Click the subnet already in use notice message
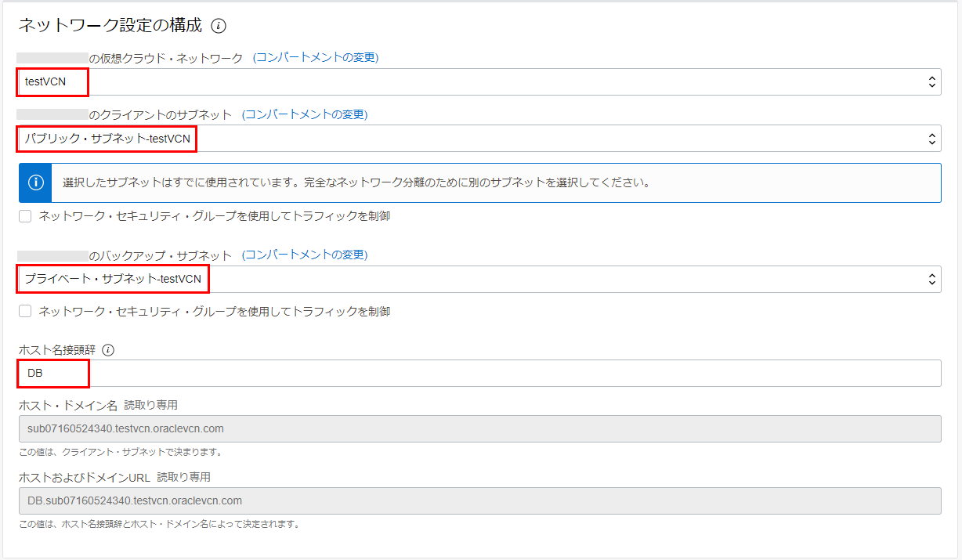The width and height of the screenshot is (962, 560). point(356,182)
